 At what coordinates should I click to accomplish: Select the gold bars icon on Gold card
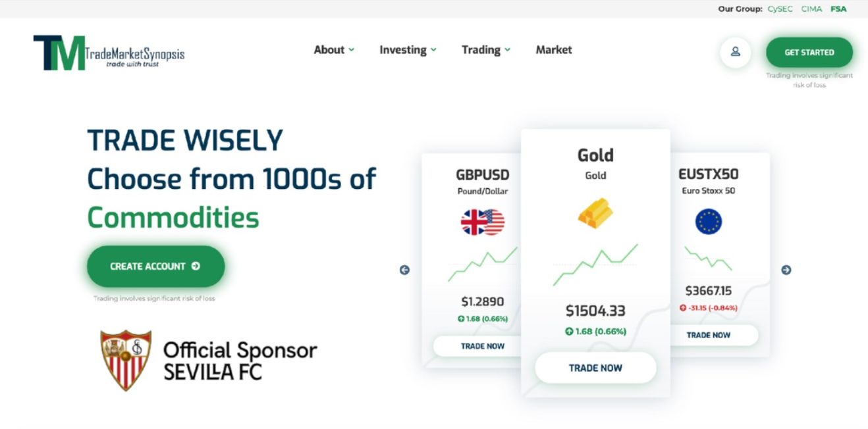595,213
